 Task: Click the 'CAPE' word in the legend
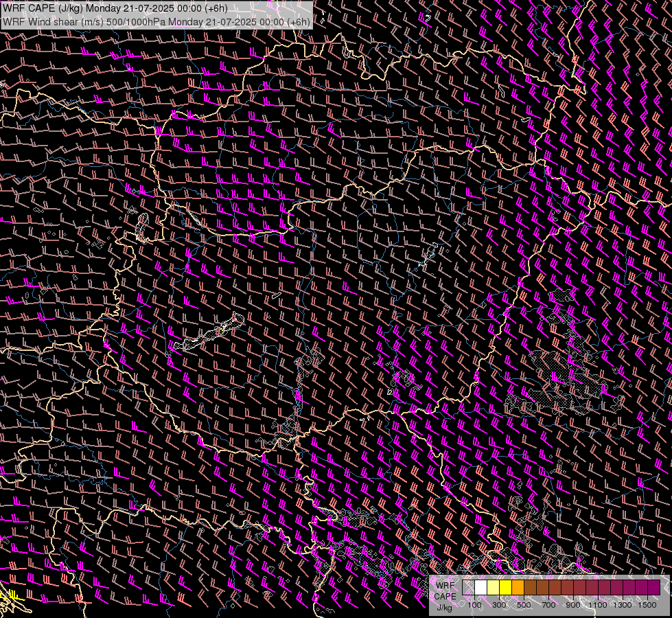point(445,596)
